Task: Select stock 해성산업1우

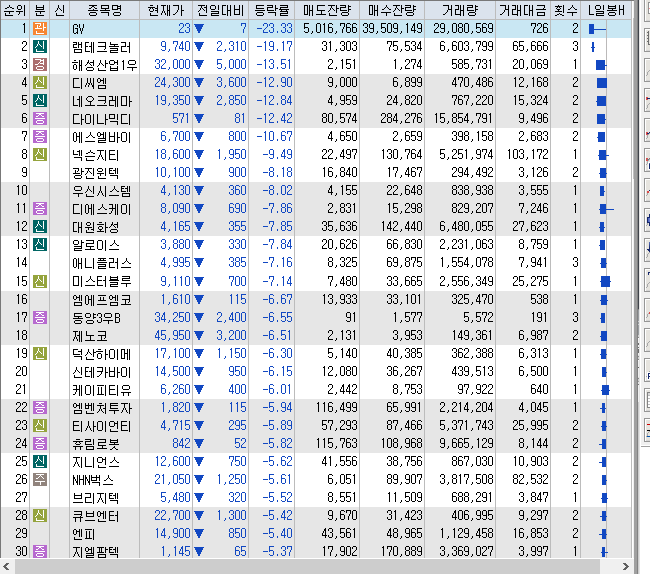Action: [104, 65]
